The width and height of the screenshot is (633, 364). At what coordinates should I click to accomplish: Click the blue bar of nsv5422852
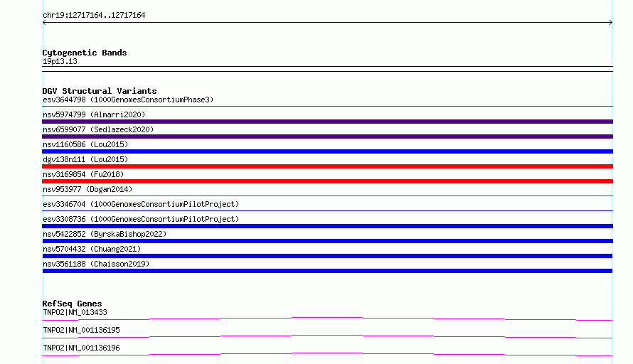pyautogui.click(x=327, y=241)
